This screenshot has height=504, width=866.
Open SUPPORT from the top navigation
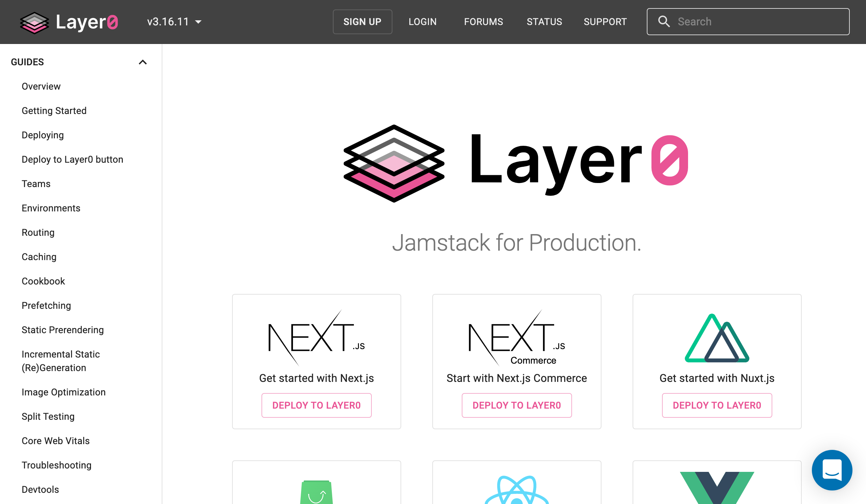[x=605, y=22]
